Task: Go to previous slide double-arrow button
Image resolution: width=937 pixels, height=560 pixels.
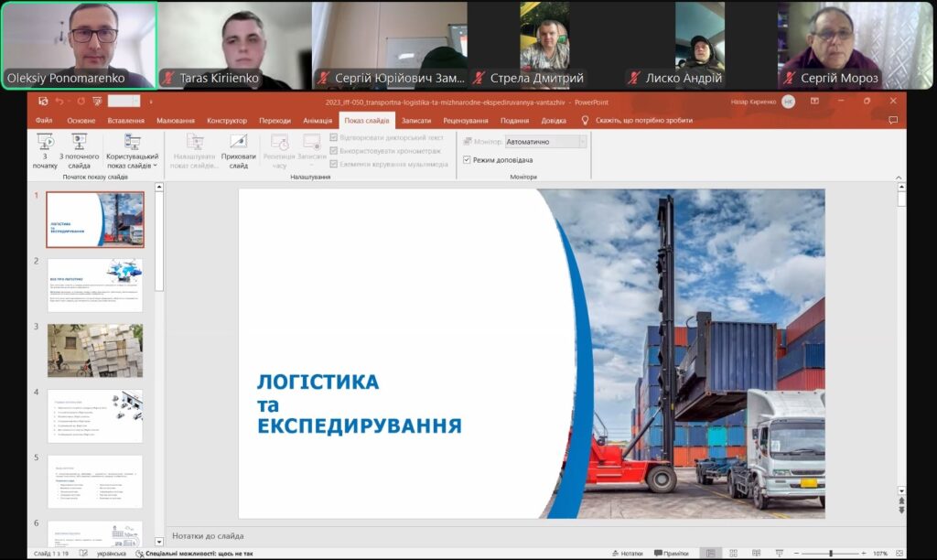Action: click(901, 501)
